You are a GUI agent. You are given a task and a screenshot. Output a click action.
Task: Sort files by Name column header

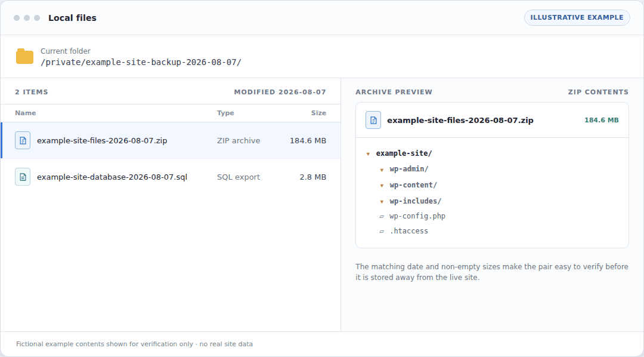pos(26,113)
